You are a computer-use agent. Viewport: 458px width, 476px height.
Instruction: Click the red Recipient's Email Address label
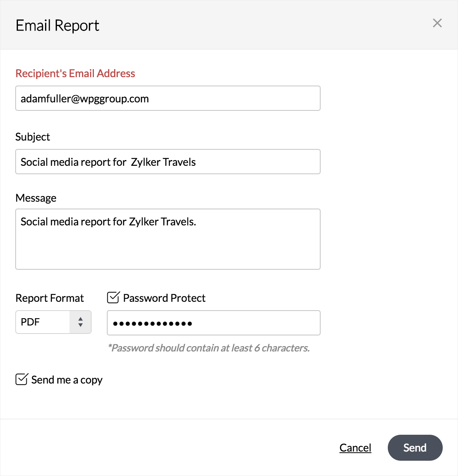click(75, 73)
